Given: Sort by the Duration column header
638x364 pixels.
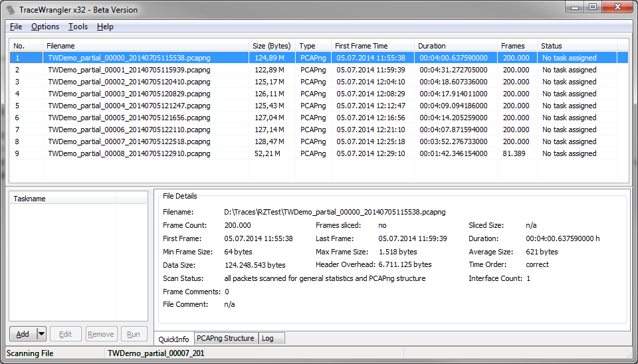Looking at the screenshot, I should [x=456, y=46].
